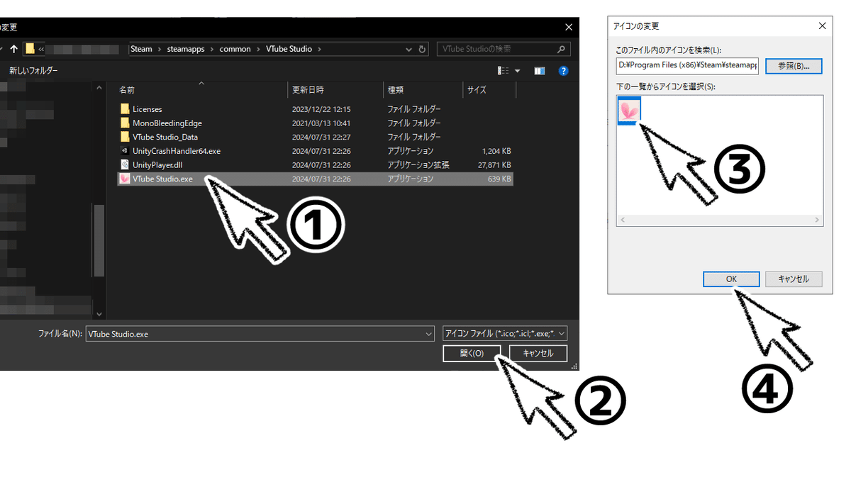
Task: Click the icon list horizontal scrollbar
Action: click(x=720, y=220)
